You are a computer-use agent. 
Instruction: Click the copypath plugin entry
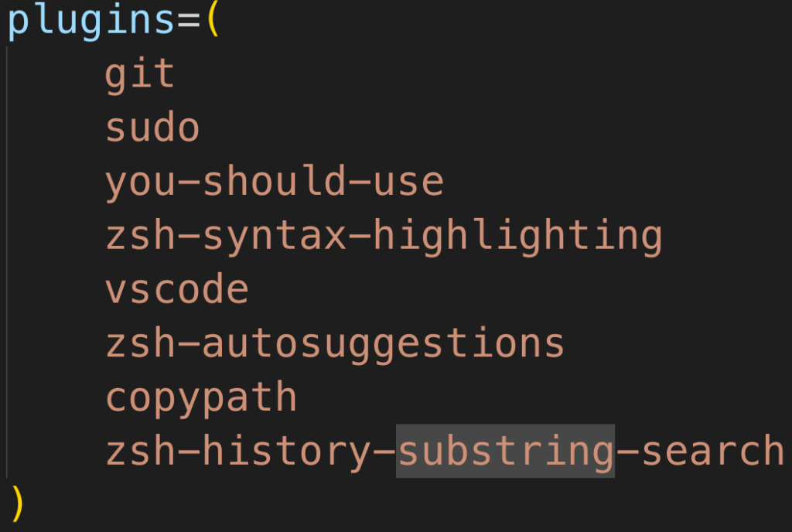(201, 399)
